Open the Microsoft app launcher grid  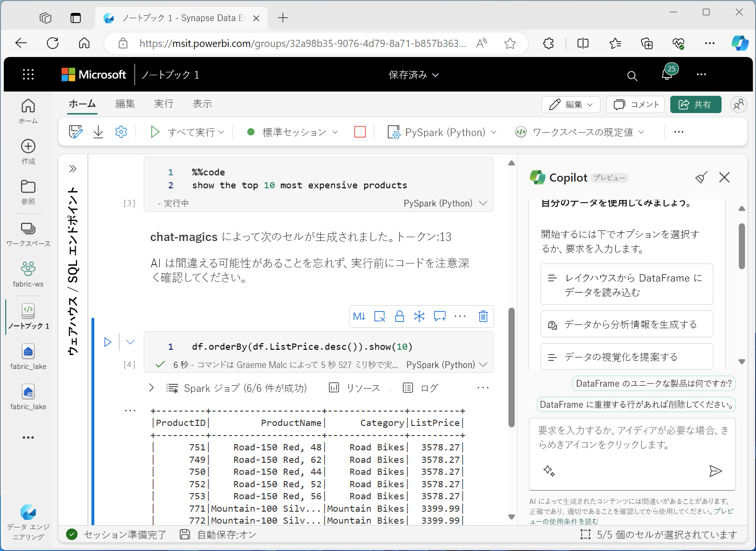click(28, 74)
